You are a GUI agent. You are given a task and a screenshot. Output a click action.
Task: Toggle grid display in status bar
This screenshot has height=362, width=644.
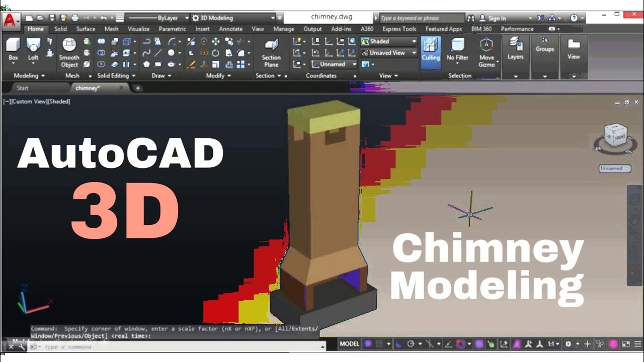point(380,344)
